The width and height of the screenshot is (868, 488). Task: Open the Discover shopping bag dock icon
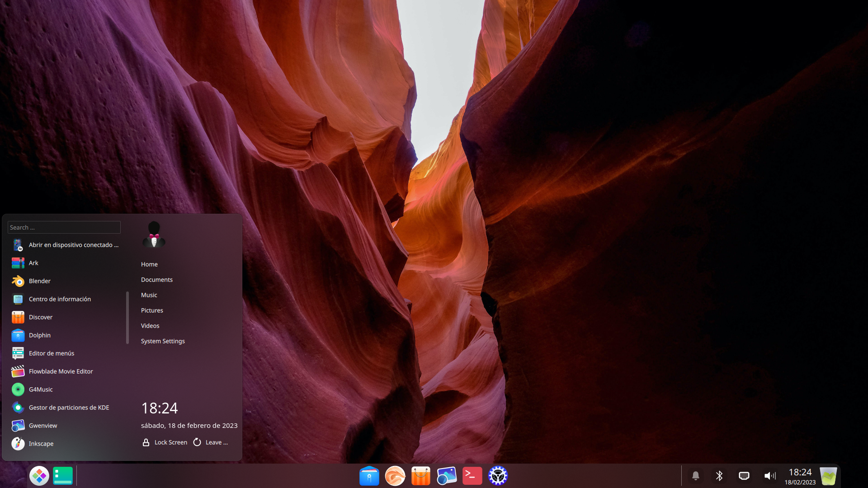pos(421,476)
